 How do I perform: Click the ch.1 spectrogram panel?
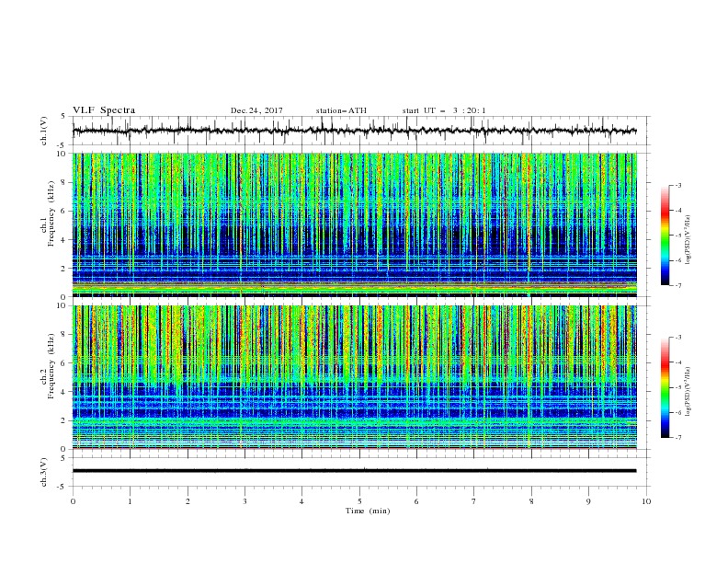pos(355,224)
